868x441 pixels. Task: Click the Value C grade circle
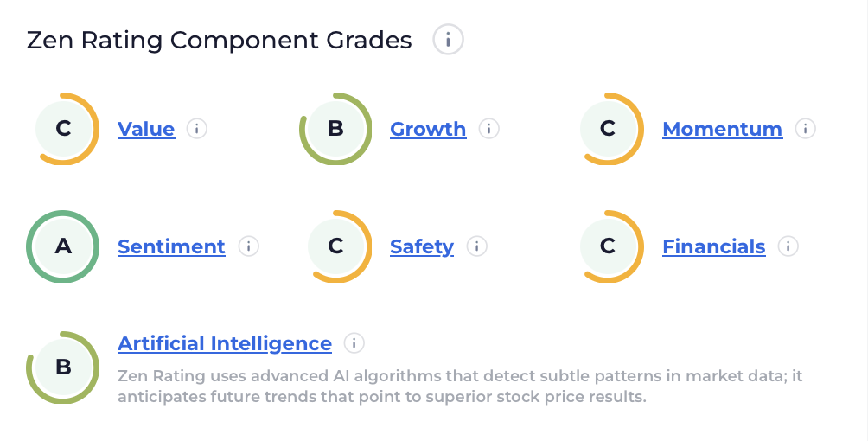[x=63, y=129]
